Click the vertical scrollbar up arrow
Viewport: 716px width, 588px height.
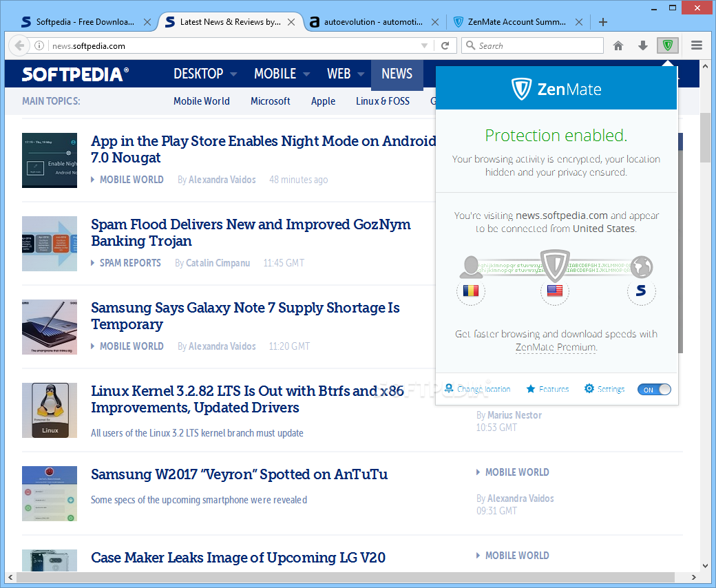tap(705, 65)
